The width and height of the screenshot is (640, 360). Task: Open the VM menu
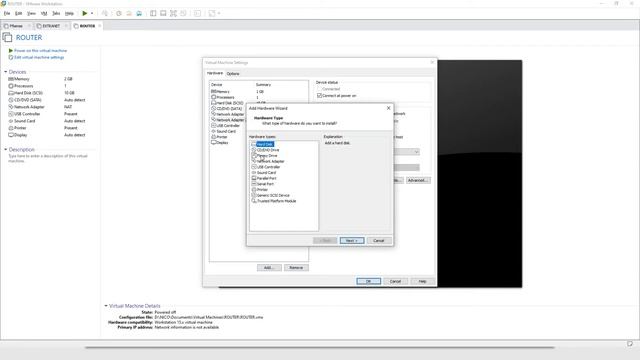(x=44, y=13)
